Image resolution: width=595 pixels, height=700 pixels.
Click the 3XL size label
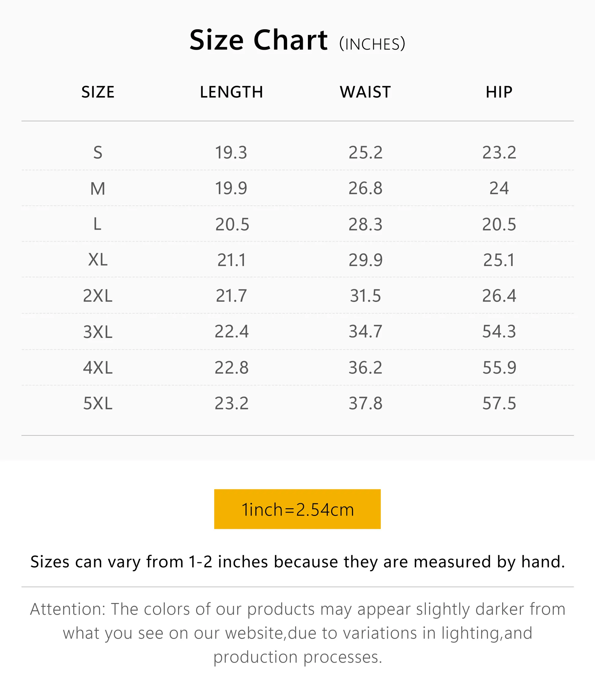[98, 332]
